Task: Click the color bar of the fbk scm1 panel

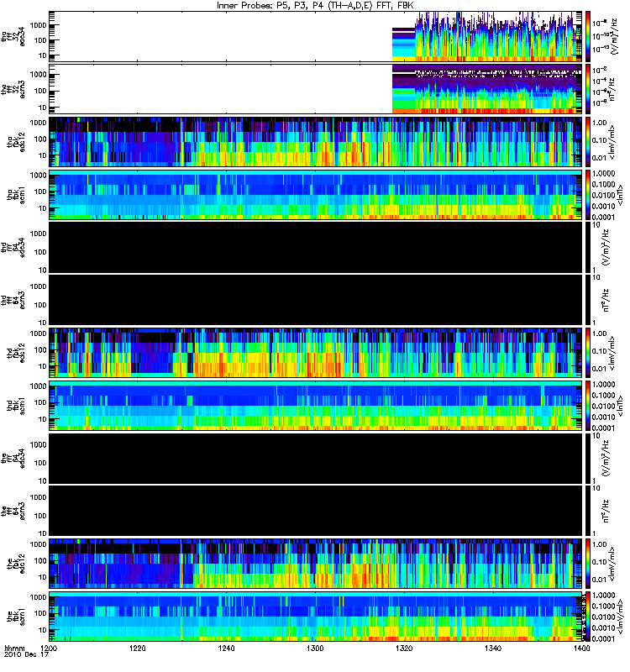Action: [x=588, y=617]
